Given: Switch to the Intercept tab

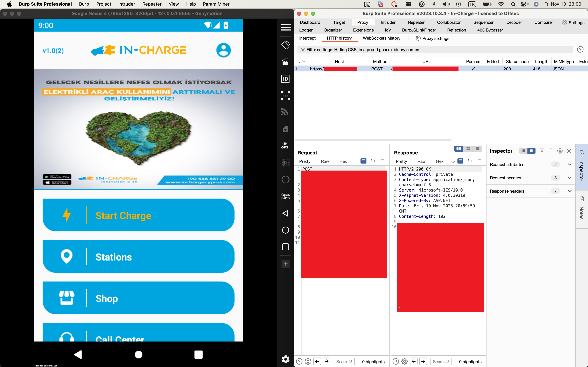Looking at the screenshot, I should pos(307,38).
